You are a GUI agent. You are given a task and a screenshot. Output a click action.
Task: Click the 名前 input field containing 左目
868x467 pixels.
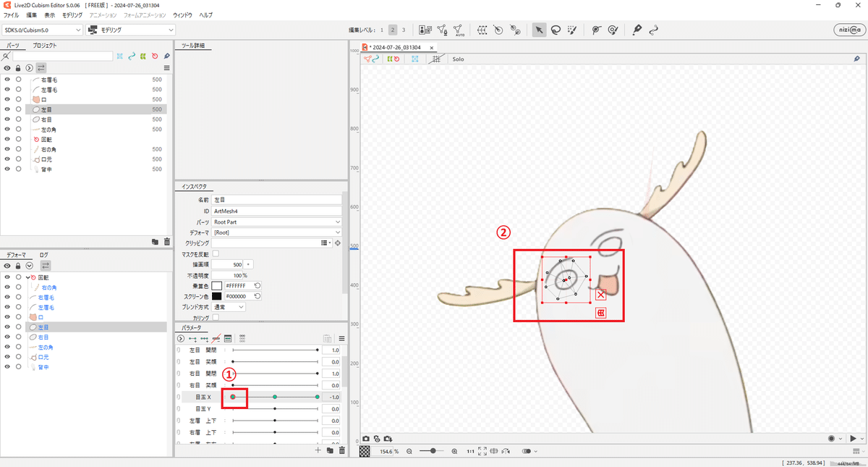point(276,200)
